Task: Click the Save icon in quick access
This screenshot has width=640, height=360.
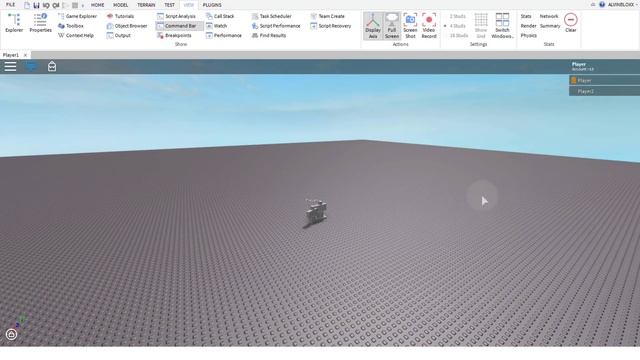Action: pyautogui.click(x=36, y=5)
